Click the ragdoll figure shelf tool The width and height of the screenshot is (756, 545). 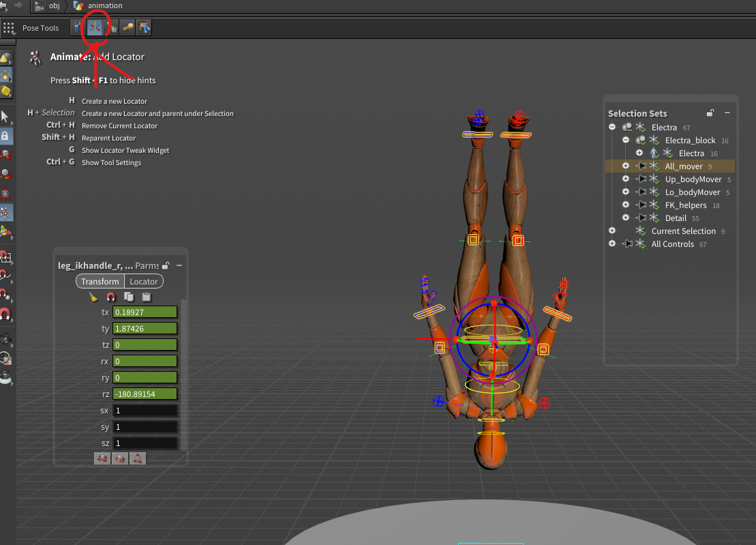144,27
